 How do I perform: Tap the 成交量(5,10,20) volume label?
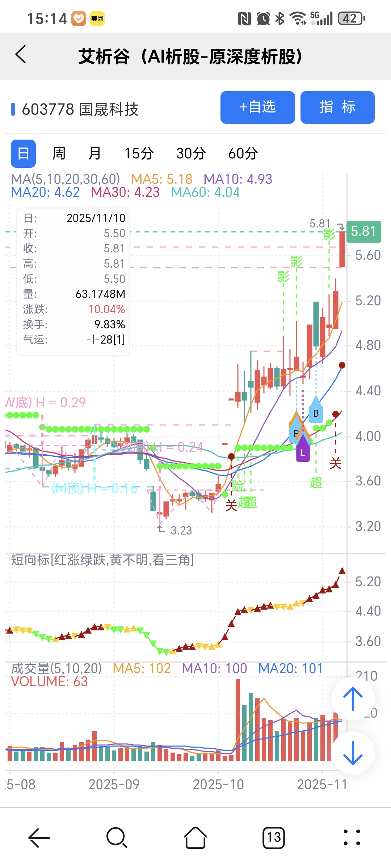56,668
